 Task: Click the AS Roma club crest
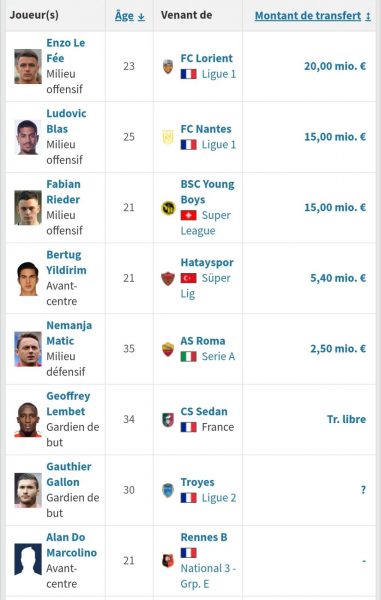pyautogui.click(x=168, y=349)
